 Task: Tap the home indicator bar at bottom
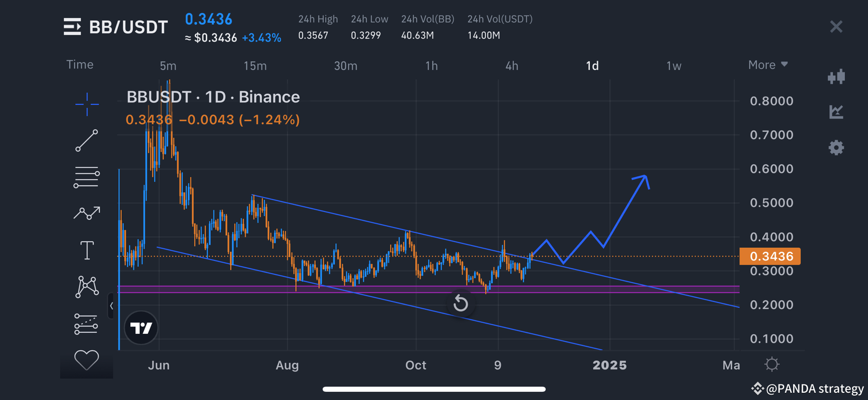tap(434, 389)
